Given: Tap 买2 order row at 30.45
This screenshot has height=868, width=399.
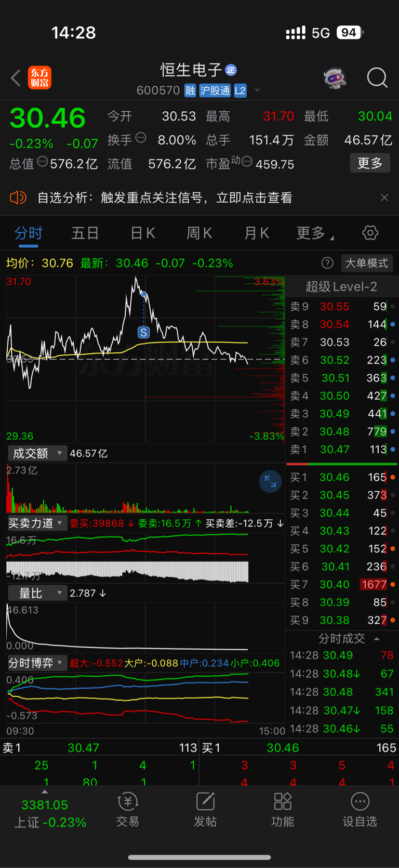Looking at the screenshot, I should [342, 495].
